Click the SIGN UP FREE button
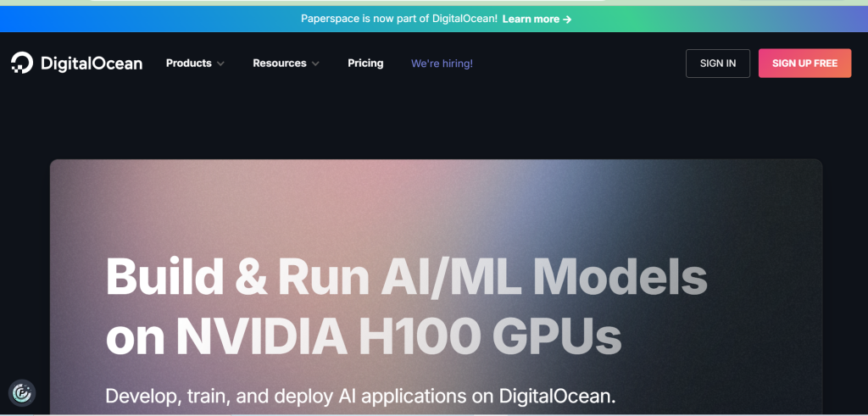The width and height of the screenshot is (868, 416). pos(805,63)
